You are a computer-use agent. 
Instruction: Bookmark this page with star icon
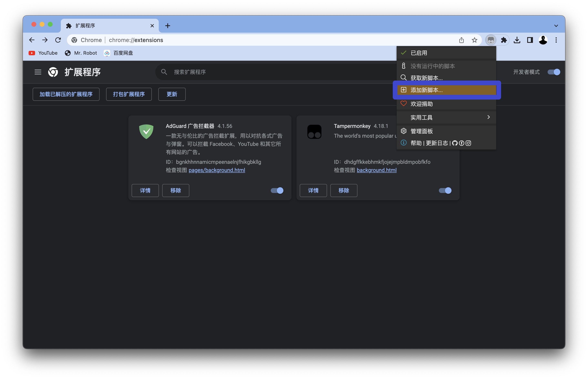click(x=474, y=40)
